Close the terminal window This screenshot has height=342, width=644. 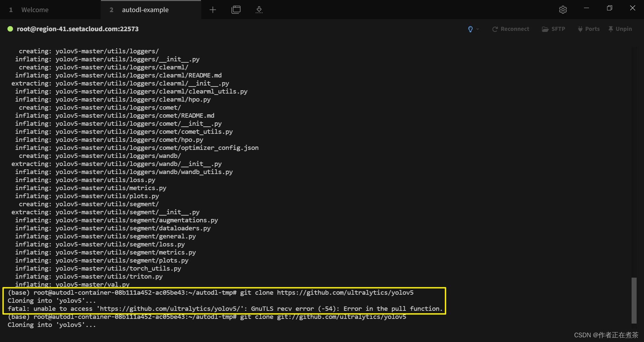click(x=633, y=8)
